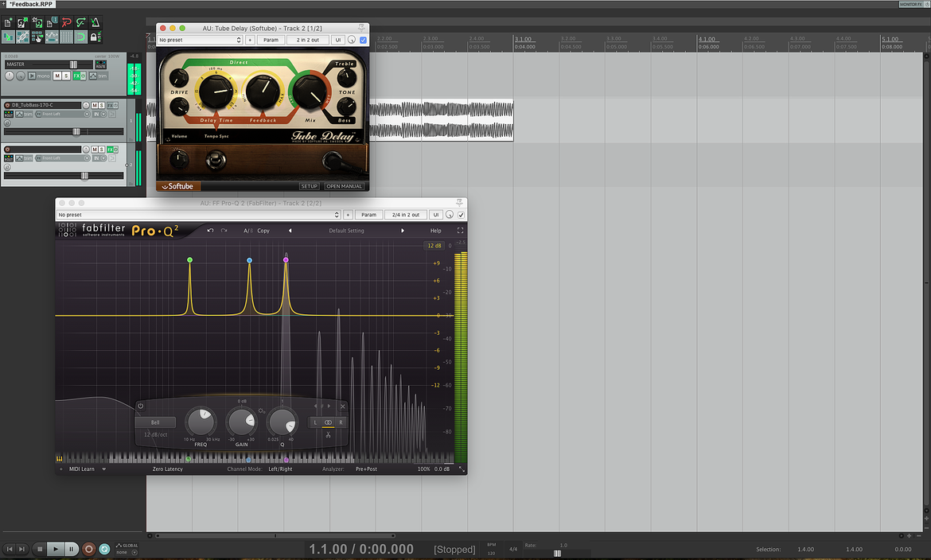Click DB_TubBass-170-C track volume fader

tap(76, 132)
